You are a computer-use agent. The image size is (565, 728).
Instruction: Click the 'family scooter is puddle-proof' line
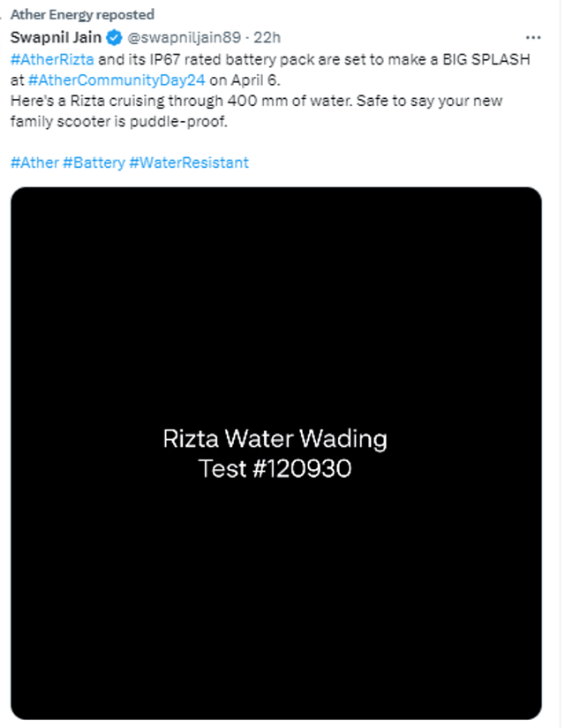point(119,122)
